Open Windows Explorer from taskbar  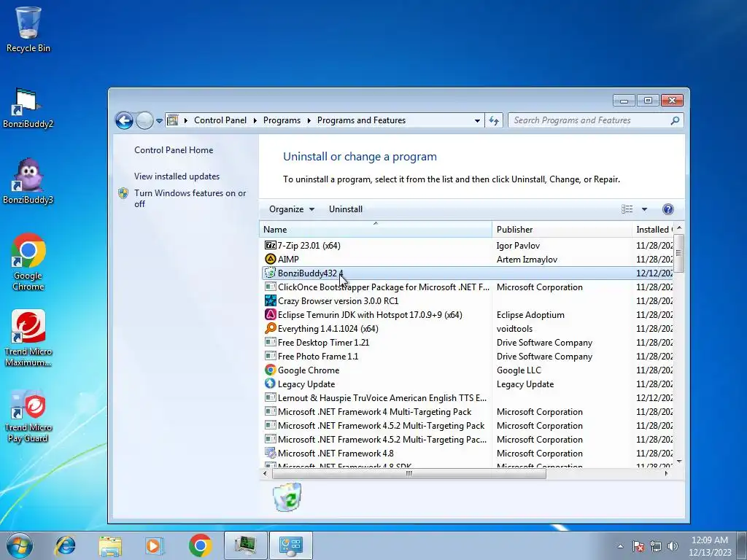click(110, 545)
